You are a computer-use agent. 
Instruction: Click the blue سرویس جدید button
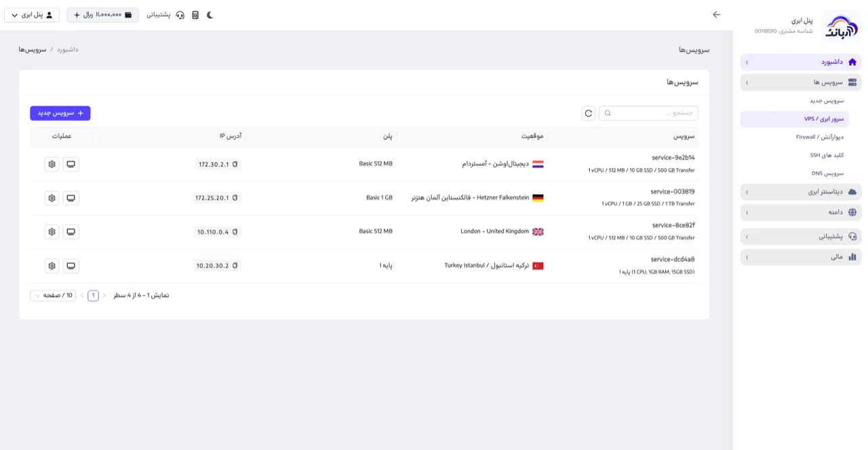(x=60, y=113)
